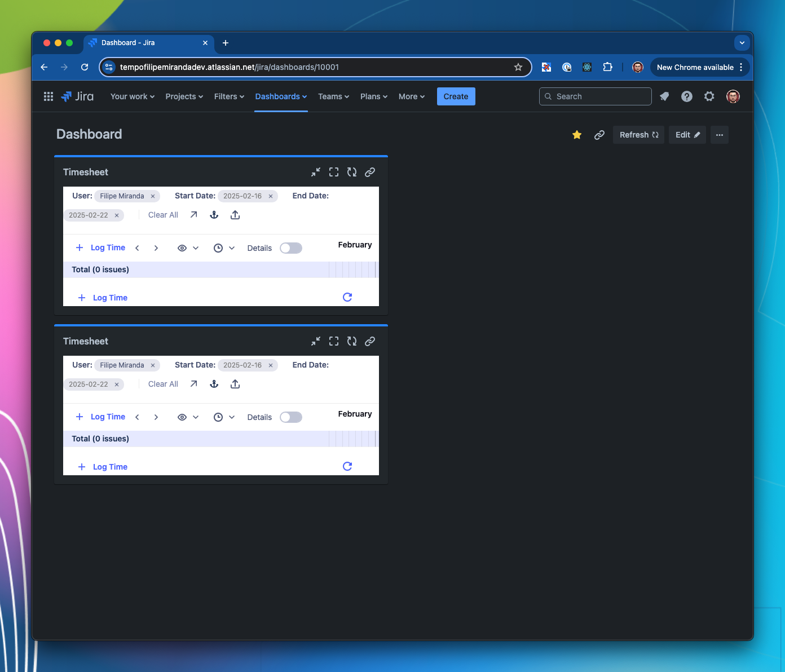
Task: Open view options eye dropdown, first Timesheet
Action: tap(188, 248)
